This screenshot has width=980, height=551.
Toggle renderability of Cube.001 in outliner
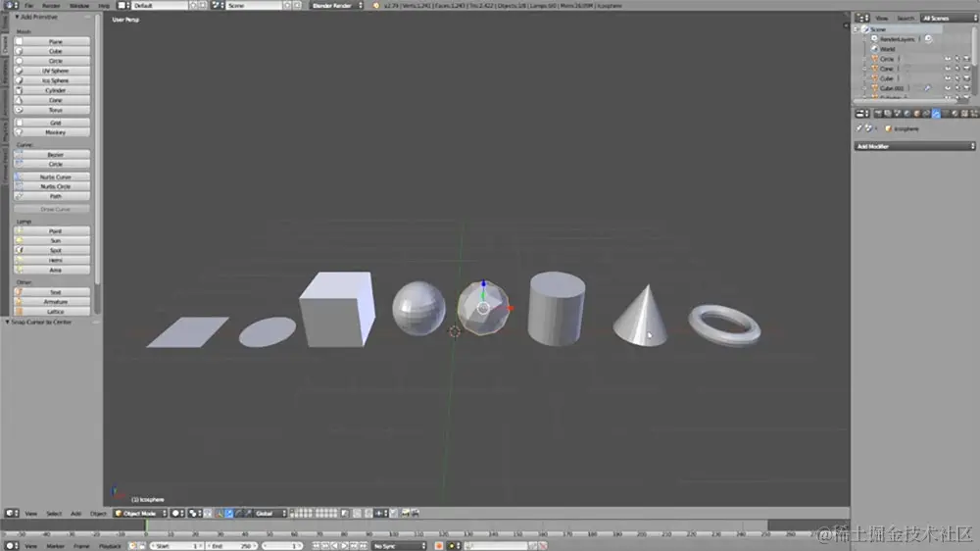click(x=967, y=88)
